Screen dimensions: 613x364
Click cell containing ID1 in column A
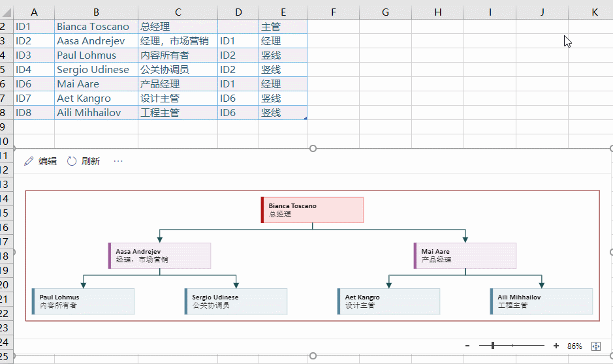(34, 27)
